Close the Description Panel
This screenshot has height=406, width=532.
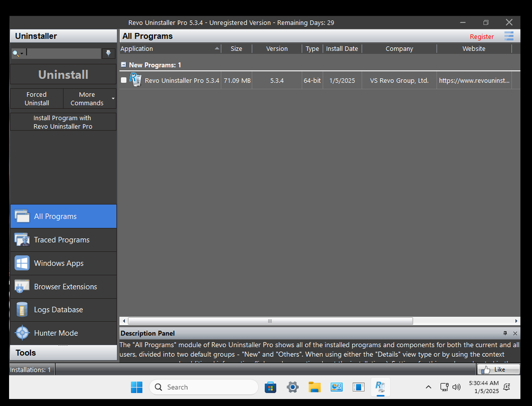click(x=515, y=333)
